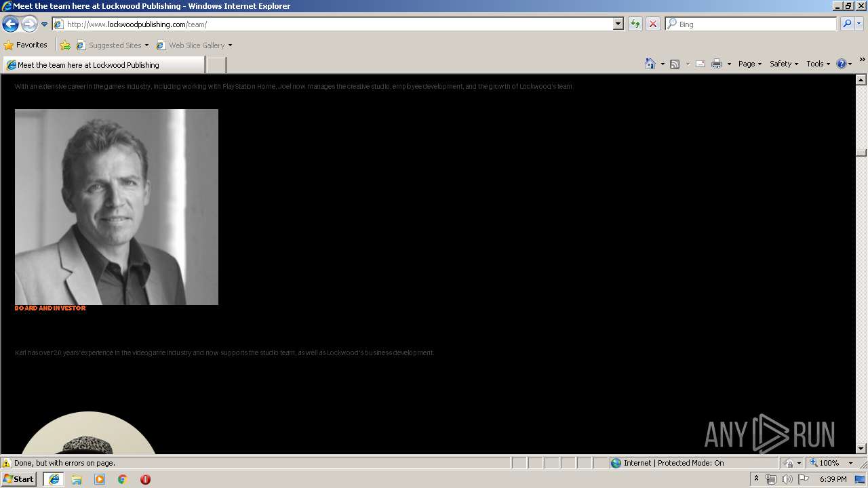Click the volume speaker tray icon
Image resolution: width=868 pixels, height=488 pixels.
coord(787,479)
